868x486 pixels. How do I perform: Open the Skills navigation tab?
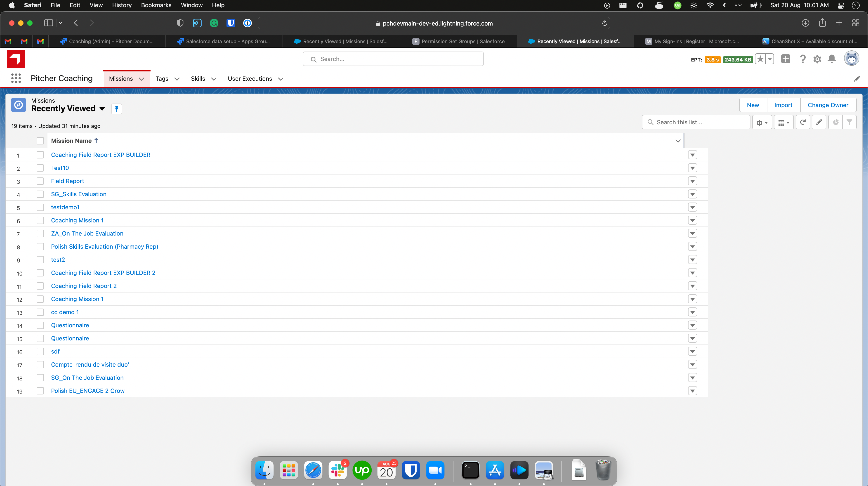click(198, 78)
